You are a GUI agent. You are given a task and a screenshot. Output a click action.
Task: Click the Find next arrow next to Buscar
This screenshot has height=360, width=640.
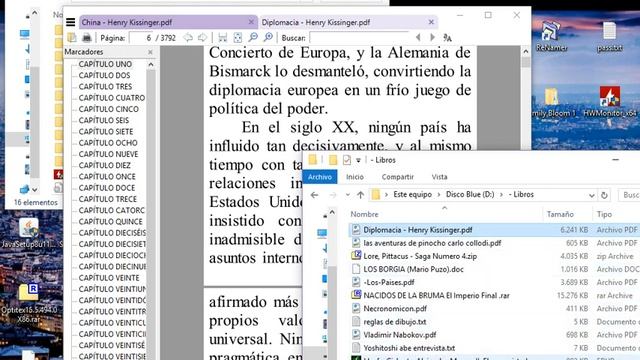[432, 38]
